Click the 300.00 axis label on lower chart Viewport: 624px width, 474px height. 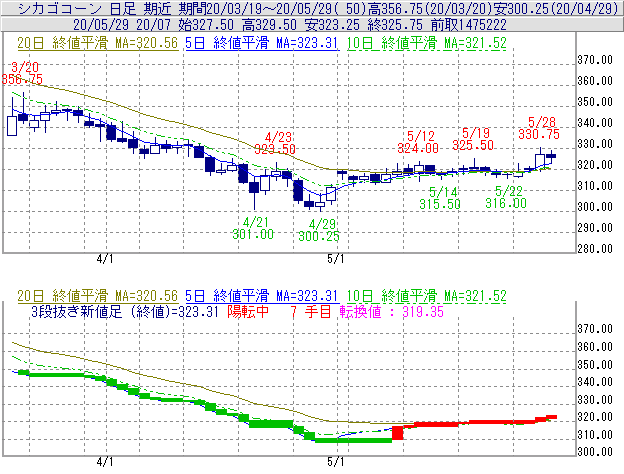595,452
